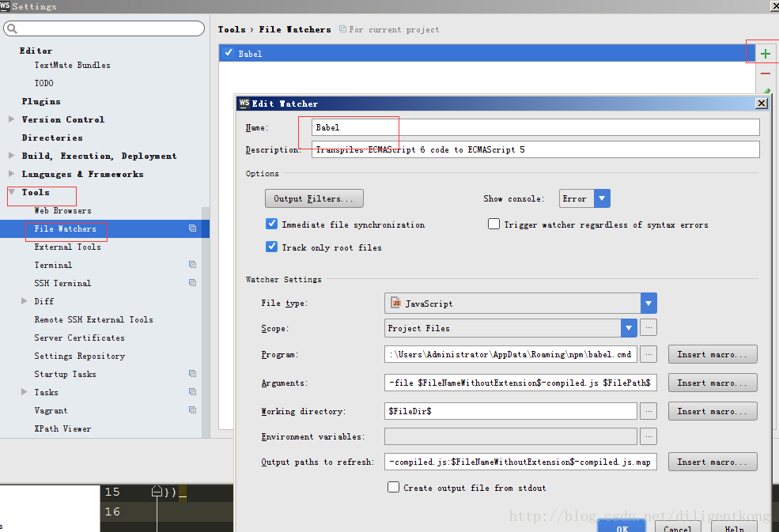Select File Watchers in settings tree
This screenshot has height=532, width=779.
tap(104, 228)
